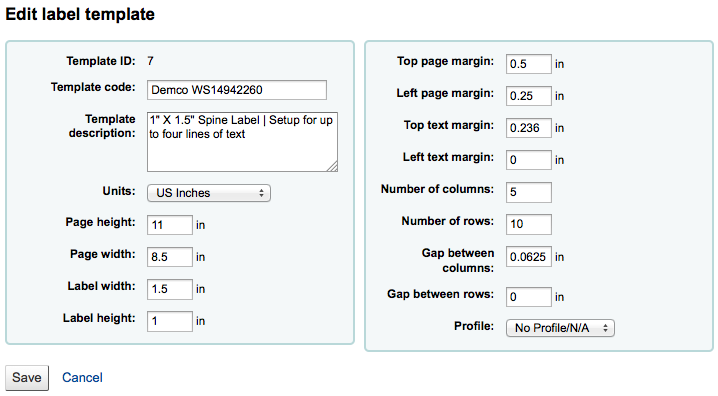Click the Page height field

click(x=170, y=225)
